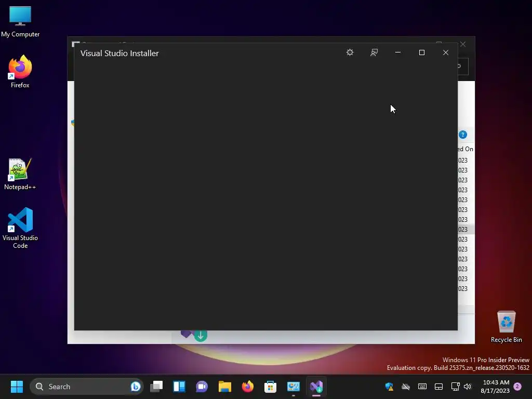
Task: Close the background Control Panel window
Action: pyautogui.click(x=463, y=44)
